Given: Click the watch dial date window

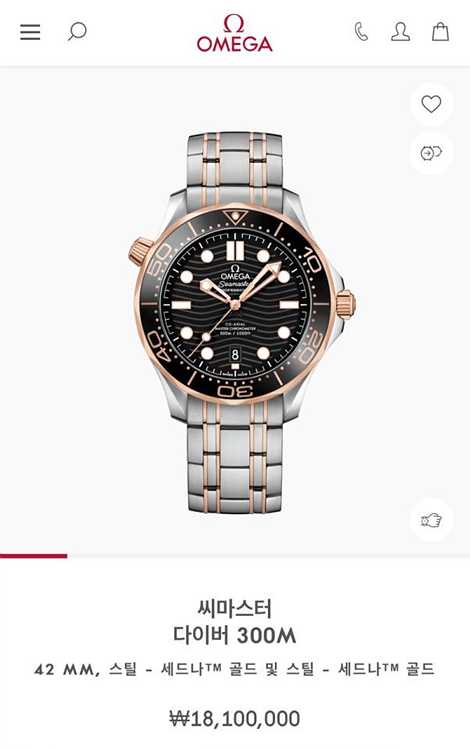Looking at the screenshot, I should click(x=235, y=354).
